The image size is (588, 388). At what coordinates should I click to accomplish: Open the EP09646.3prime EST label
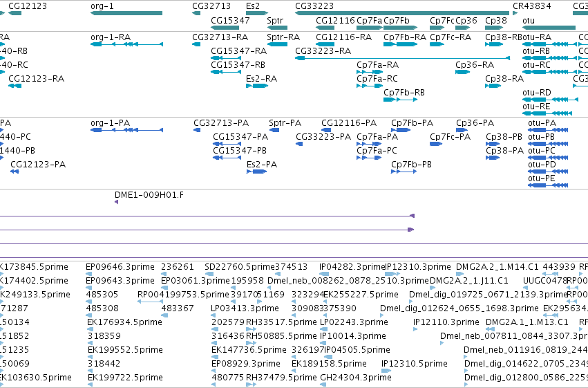(x=120, y=267)
